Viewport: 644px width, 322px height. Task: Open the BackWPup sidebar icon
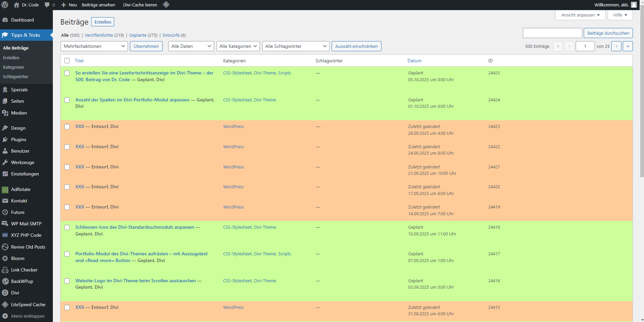click(5, 281)
